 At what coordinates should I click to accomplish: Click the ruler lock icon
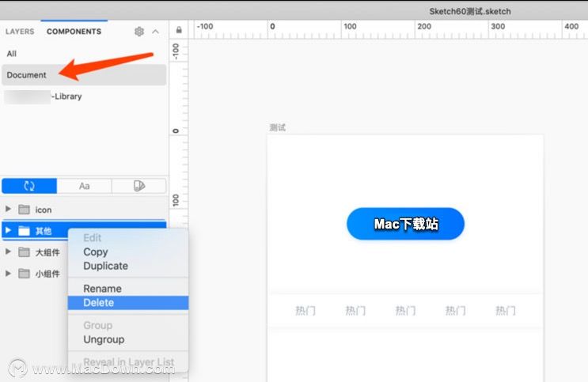179,30
